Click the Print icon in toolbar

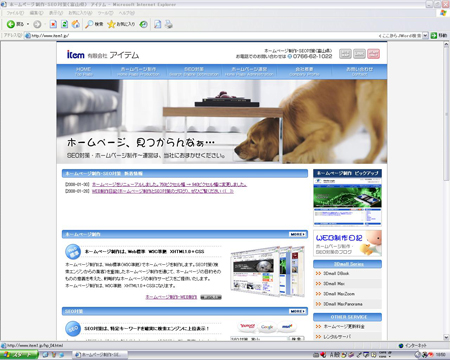point(169,24)
